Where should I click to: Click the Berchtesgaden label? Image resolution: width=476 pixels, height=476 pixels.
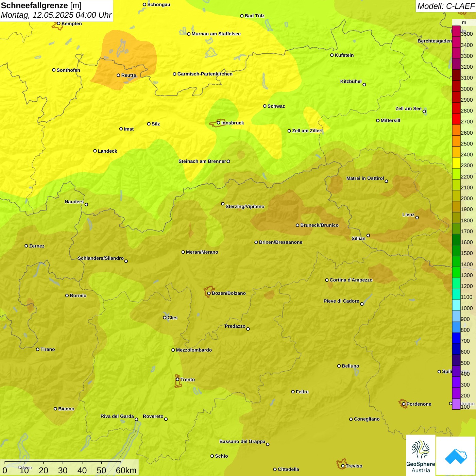[435, 41]
